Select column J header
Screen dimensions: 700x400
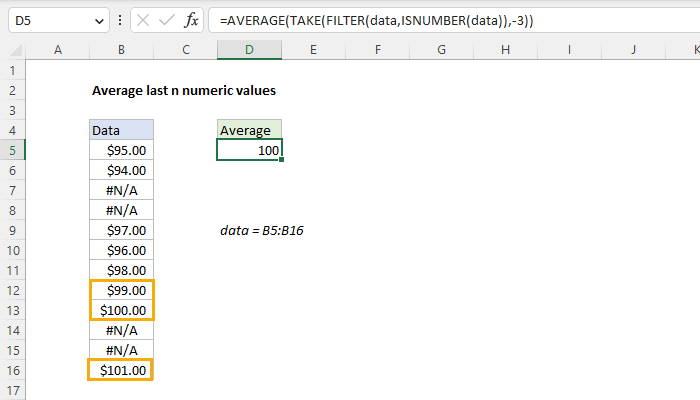pyautogui.click(x=633, y=50)
